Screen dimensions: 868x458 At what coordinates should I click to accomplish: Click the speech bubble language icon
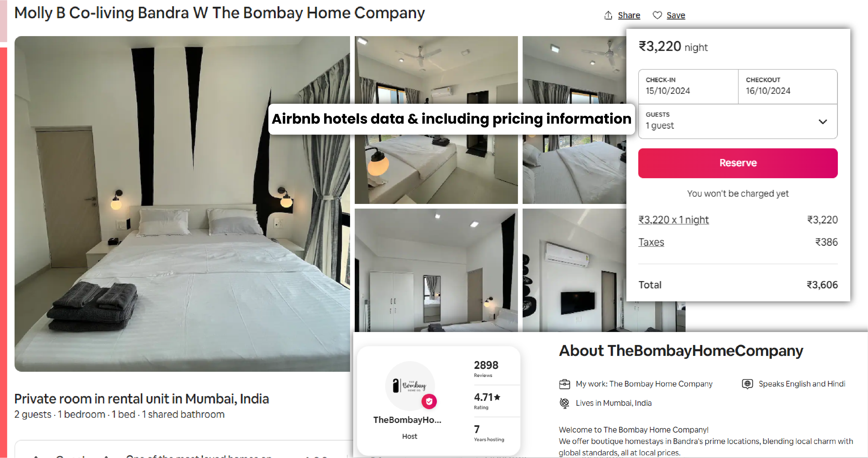pyautogui.click(x=747, y=384)
